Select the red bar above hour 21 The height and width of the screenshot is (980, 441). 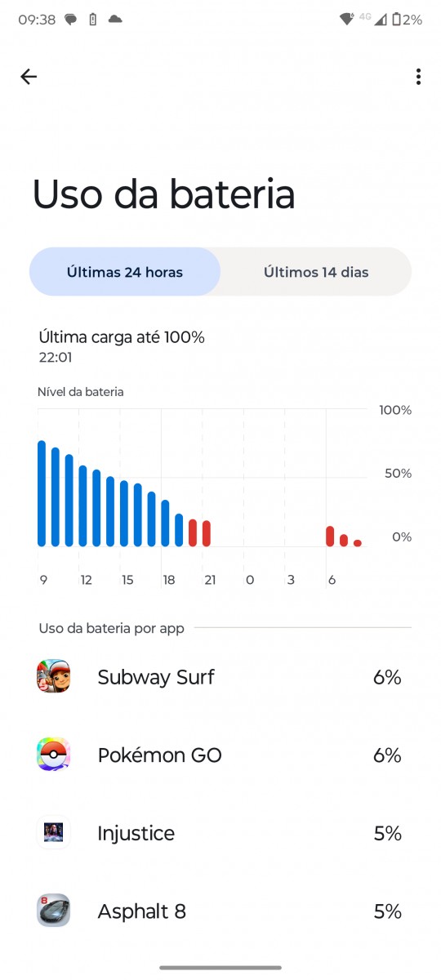coord(207,533)
